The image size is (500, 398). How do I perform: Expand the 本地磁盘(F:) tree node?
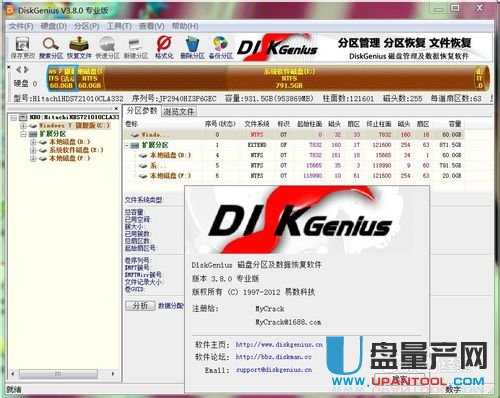33,158
